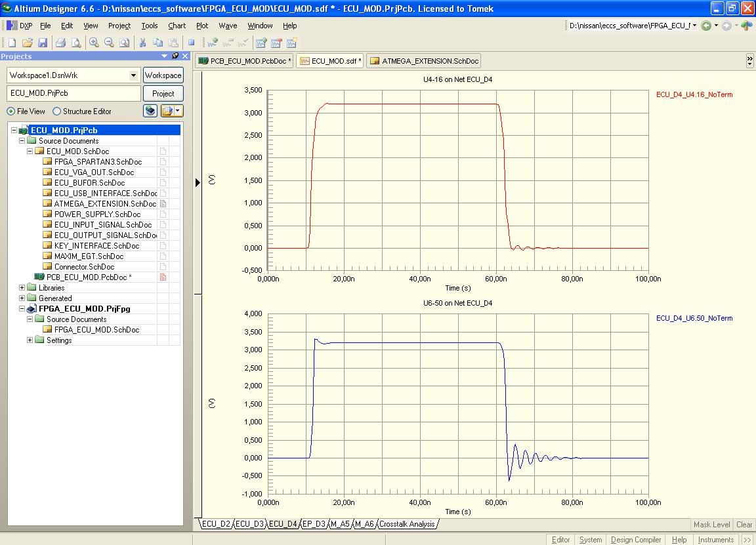Click the Open document folder icon

point(27,43)
